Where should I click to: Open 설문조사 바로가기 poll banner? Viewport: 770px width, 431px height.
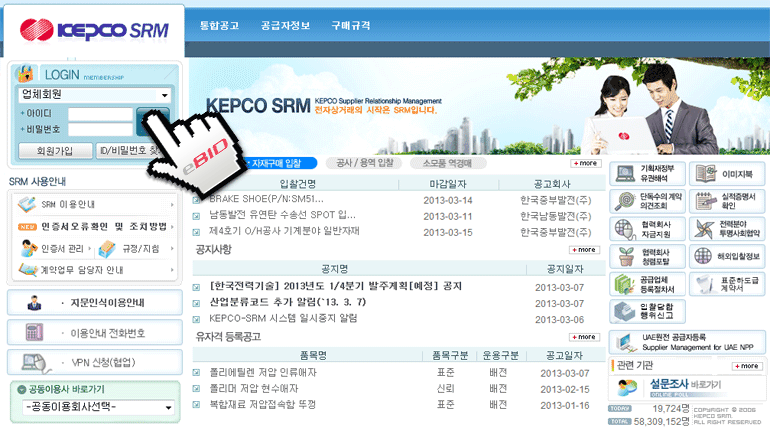point(686,387)
